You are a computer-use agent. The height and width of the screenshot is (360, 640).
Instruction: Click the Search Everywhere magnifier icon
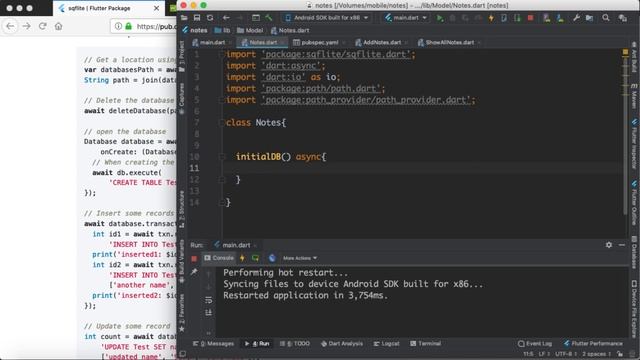click(x=606, y=18)
